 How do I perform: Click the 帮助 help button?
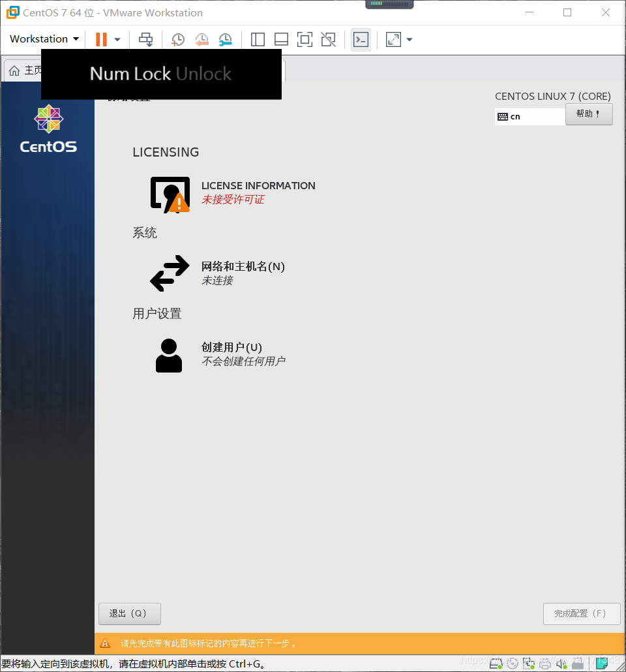pos(589,114)
